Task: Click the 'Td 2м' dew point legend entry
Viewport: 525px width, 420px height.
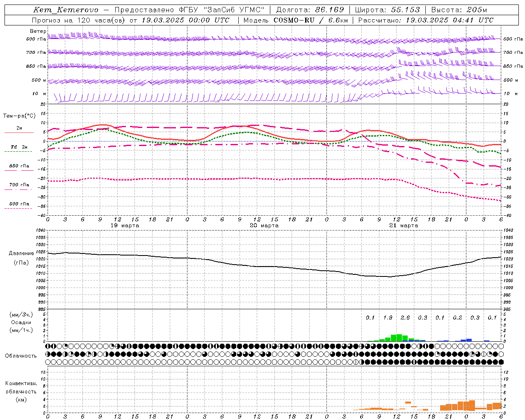Action: click(19, 147)
